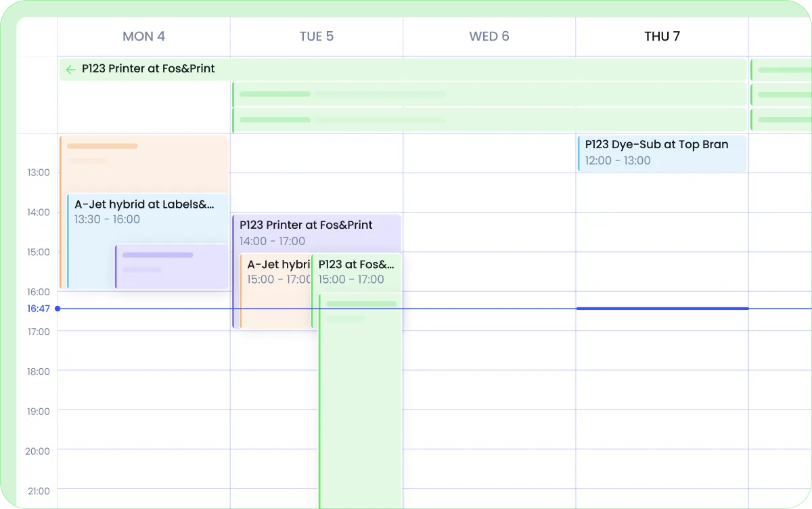Select the THU 7 day header
Viewport: 812px width, 509px height.
[662, 37]
